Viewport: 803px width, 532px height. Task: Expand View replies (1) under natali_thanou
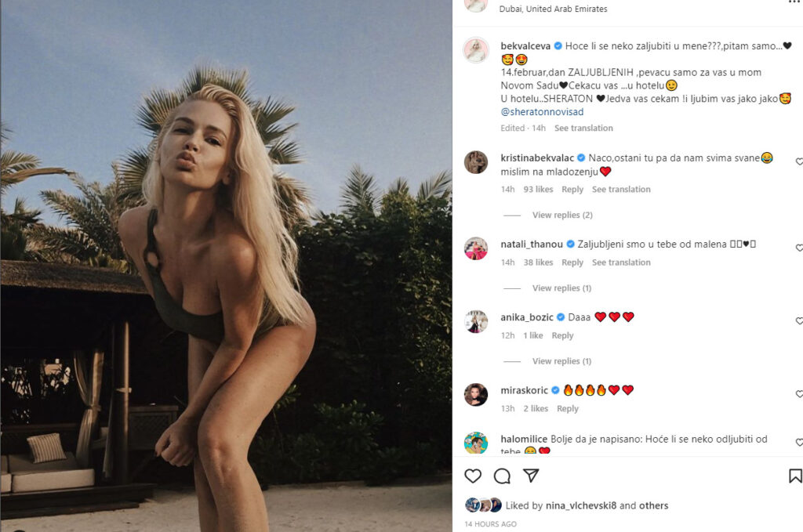561,288
